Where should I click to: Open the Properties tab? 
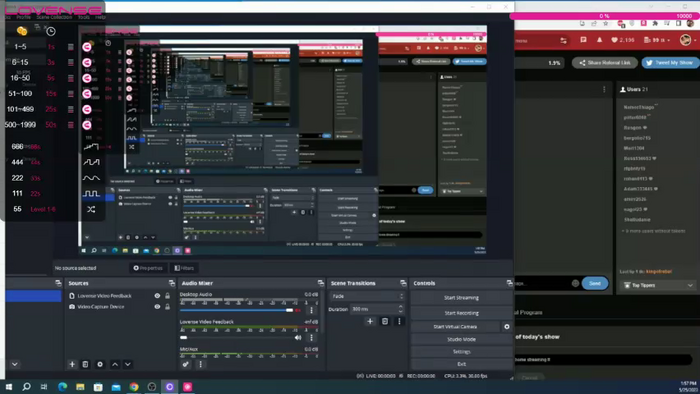148,268
